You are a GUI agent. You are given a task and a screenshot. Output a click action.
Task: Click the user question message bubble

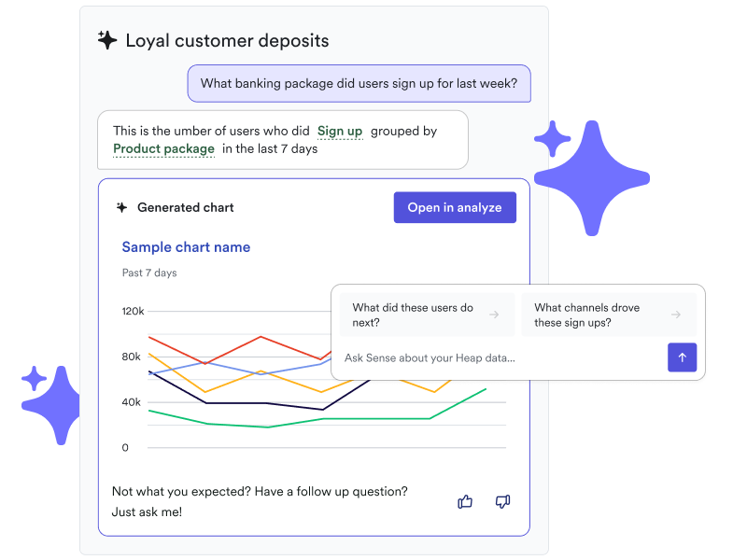click(359, 83)
